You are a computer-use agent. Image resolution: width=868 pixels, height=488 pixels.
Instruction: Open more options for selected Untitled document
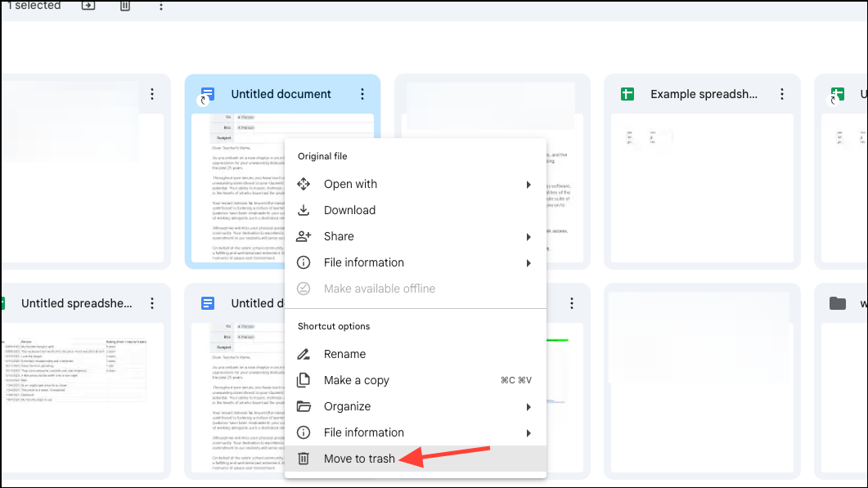click(x=362, y=94)
